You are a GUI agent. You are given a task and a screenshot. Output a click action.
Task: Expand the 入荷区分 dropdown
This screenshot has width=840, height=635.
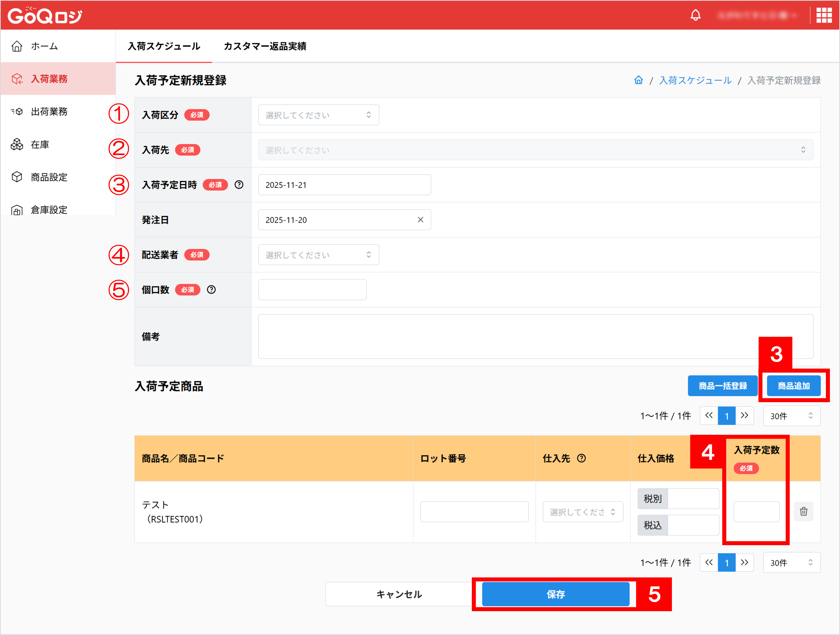[318, 115]
